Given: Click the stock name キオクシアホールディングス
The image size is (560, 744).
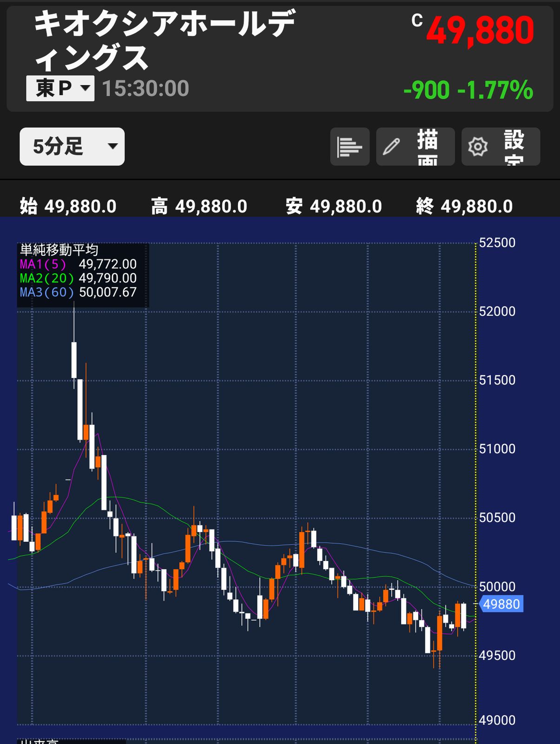Looking at the screenshot, I should (x=165, y=40).
